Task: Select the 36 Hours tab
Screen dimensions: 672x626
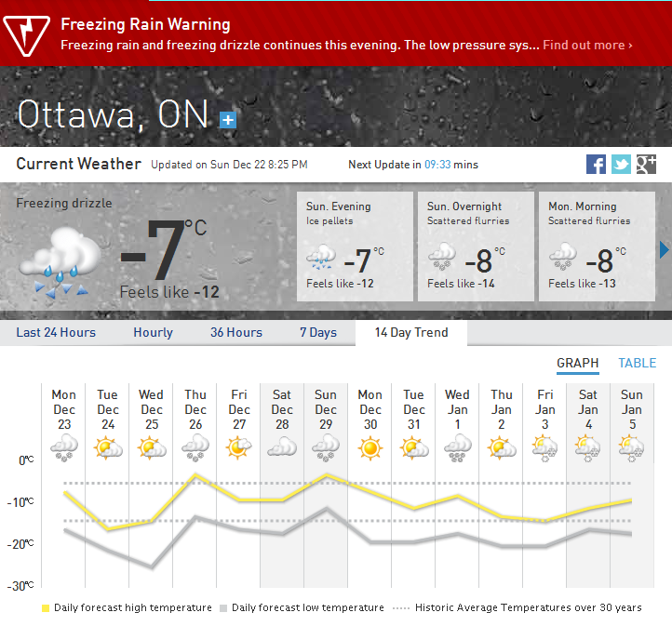Action: coord(236,332)
